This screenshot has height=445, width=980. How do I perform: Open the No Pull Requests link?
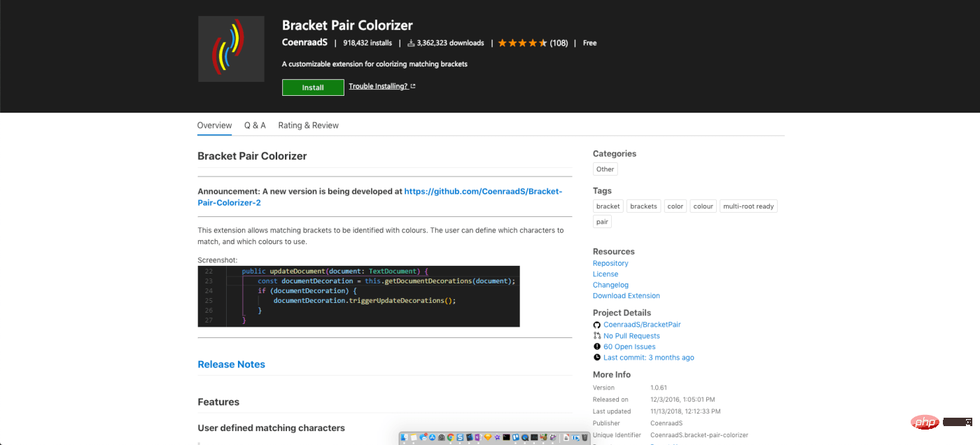(631, 336)
